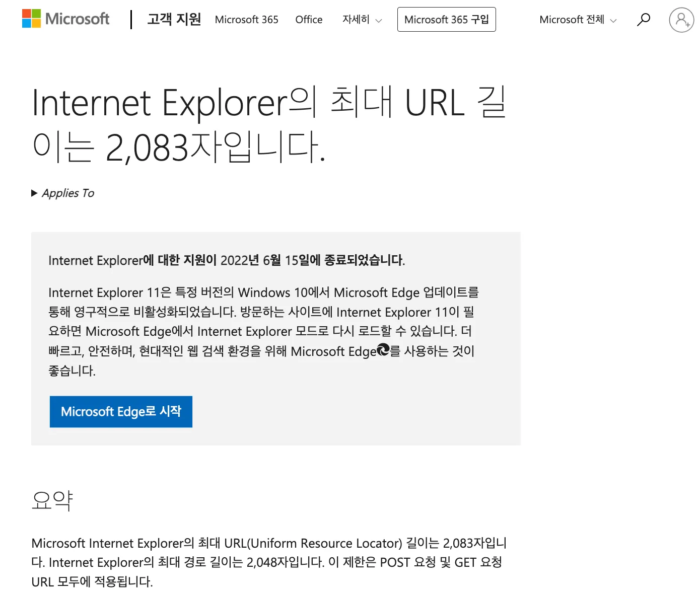Open 고객 지원 support home link
This screenshot has width=700, height=593.
click(174, 19)
